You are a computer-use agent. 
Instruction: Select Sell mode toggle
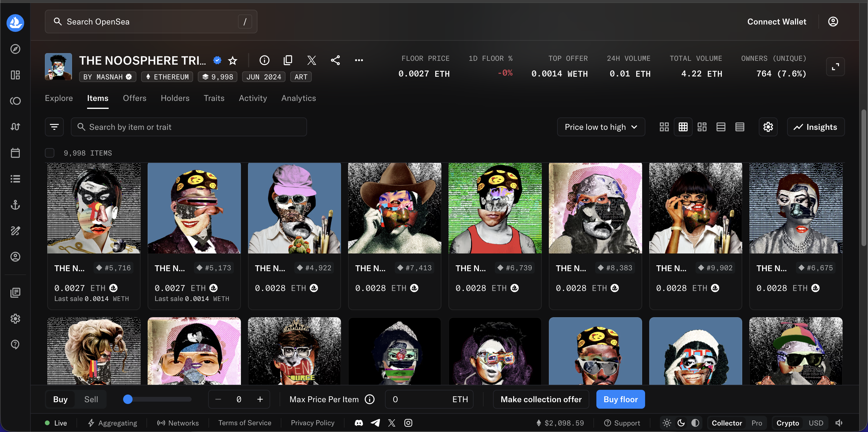coord(91,399)
